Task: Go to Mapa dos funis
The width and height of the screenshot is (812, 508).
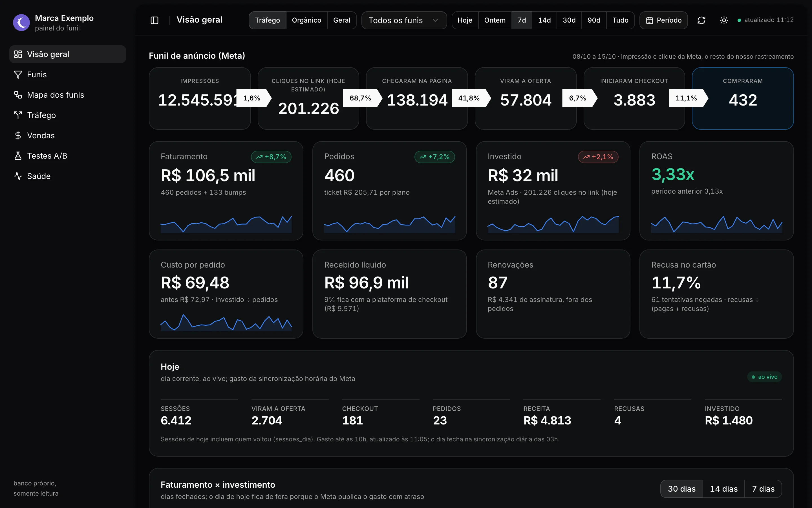Action: coord(67,95)
